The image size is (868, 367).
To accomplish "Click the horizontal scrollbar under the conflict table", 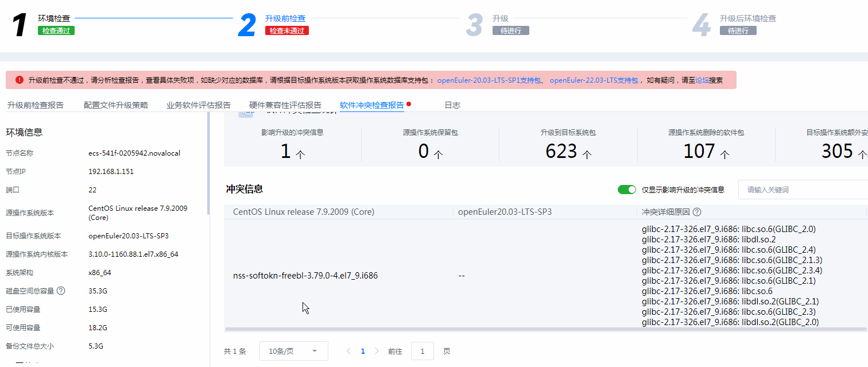I will [x=544, y=330].
